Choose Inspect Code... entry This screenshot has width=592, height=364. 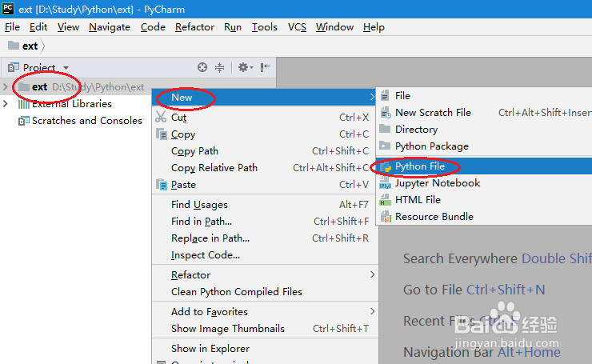(265, 255)
